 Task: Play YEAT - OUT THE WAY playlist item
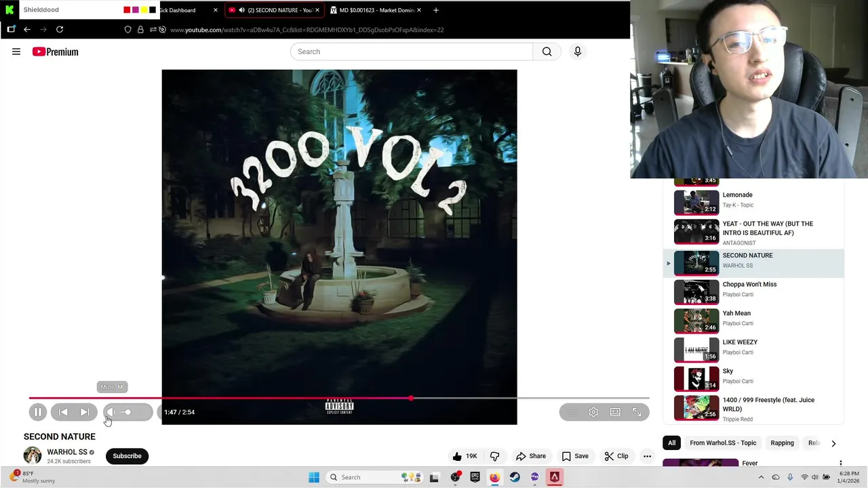[753, 232]
